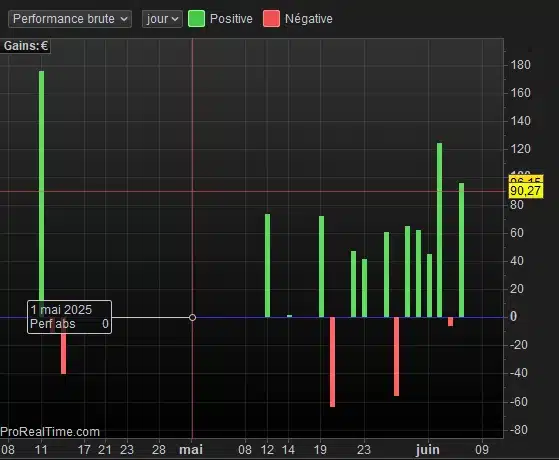Select the red negative bar after 19 May

332,362
